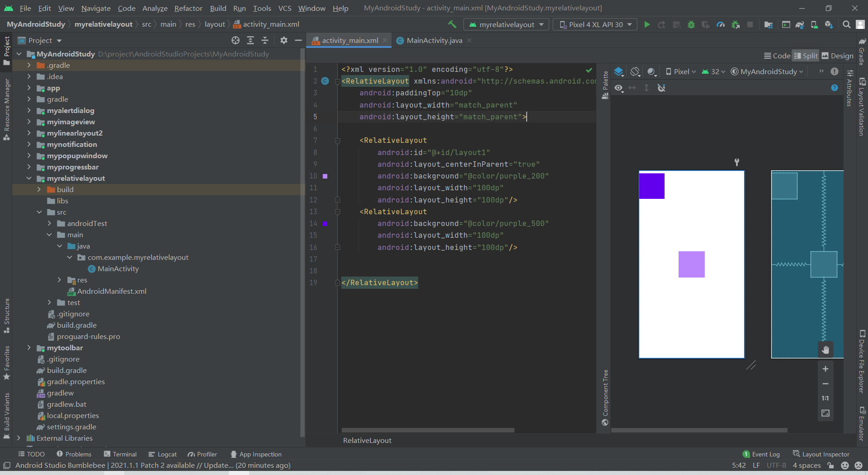Image resolution: width=868 pixels, height=475 pixels.
Task: Click the Zoom Out minus button
Action: tap(825, 384)
